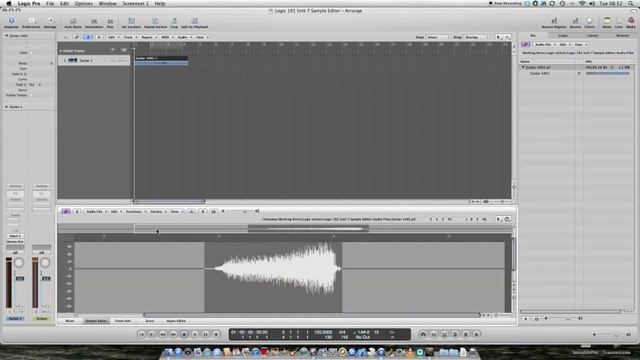Open the Options menu in the menu bar
Screen dimensions: 640x360
coord(83,3)
